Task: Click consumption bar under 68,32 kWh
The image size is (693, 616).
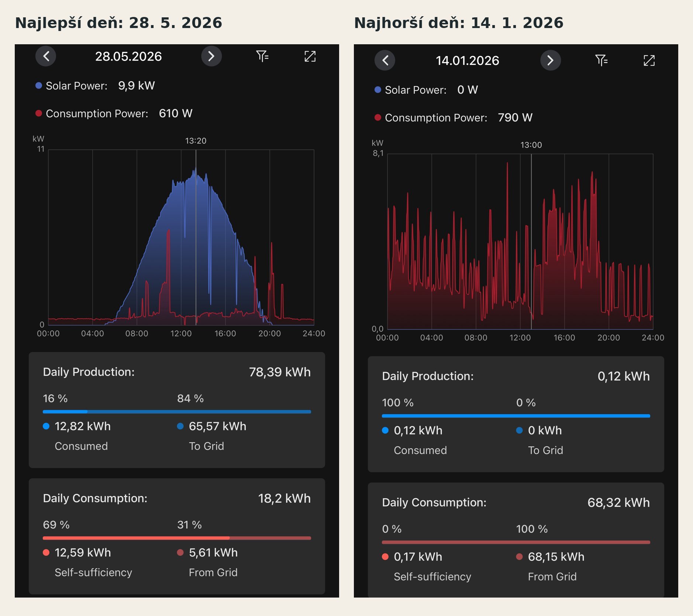Action: (516, 542)
